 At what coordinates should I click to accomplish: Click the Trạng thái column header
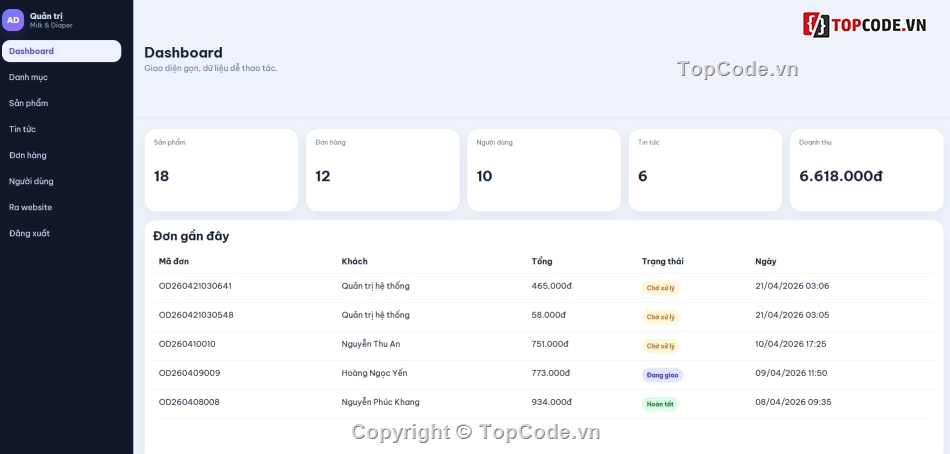(x=662, y=261)
